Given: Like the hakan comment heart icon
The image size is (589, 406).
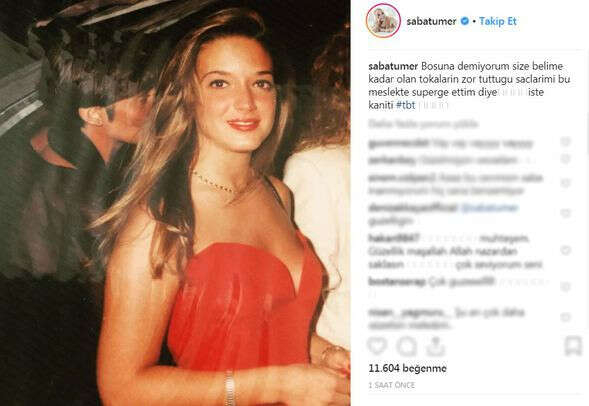Looking at the screenshot, I should (565, 250).
